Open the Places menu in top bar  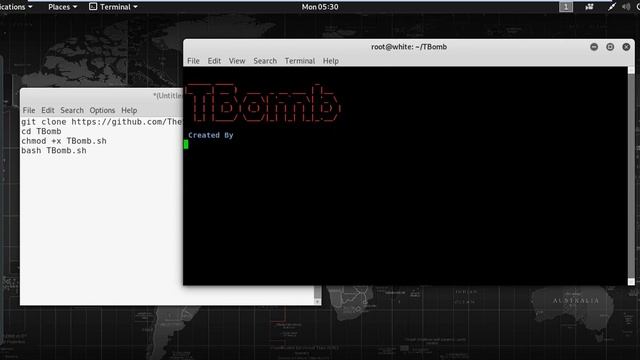coord(62,7)
